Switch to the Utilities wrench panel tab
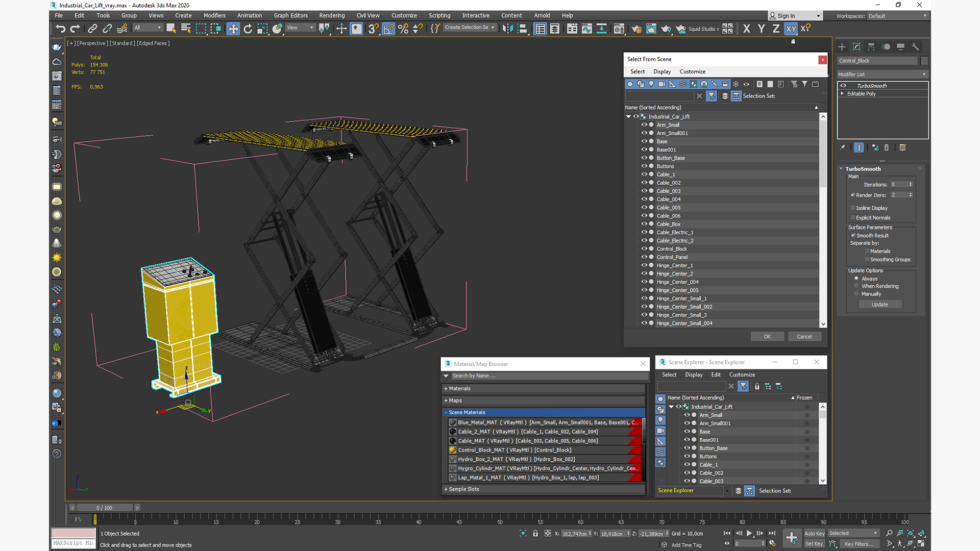Viewport: 980px width, 551px height. (915, 46)
